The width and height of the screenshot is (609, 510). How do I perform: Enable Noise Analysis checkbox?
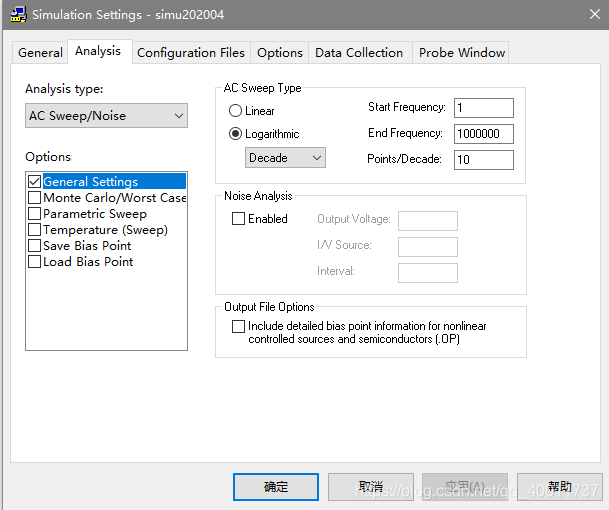point(238,218)
